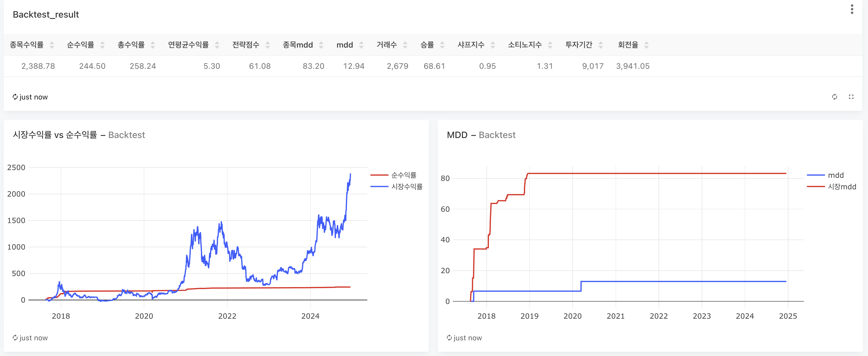Click the 소티노지수 column header

(x=525, y=45)
